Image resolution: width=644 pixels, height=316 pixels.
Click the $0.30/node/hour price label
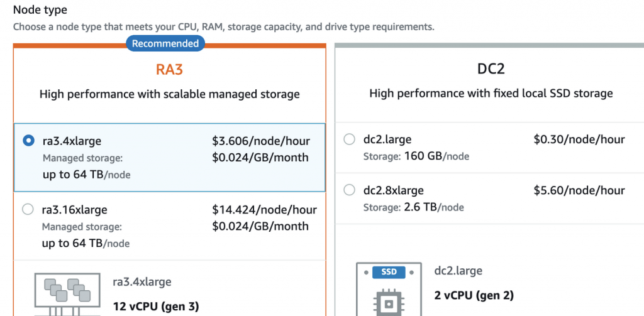pyautogui.click(x=579, y=139)
